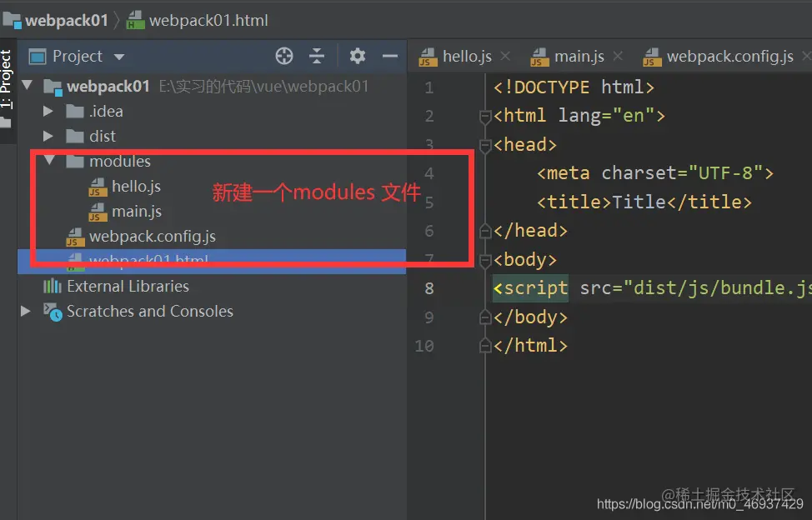Select Scratches and Consoles node
Image resolution: width=812 pixels, height=520 pixels.
coord(150,311)
